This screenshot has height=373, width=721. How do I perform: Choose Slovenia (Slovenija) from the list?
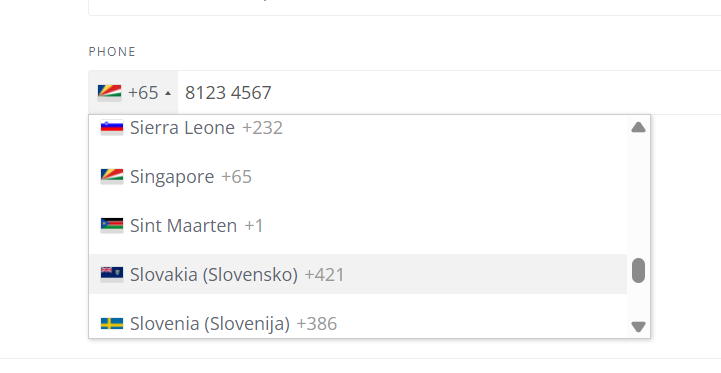[358, 323]
